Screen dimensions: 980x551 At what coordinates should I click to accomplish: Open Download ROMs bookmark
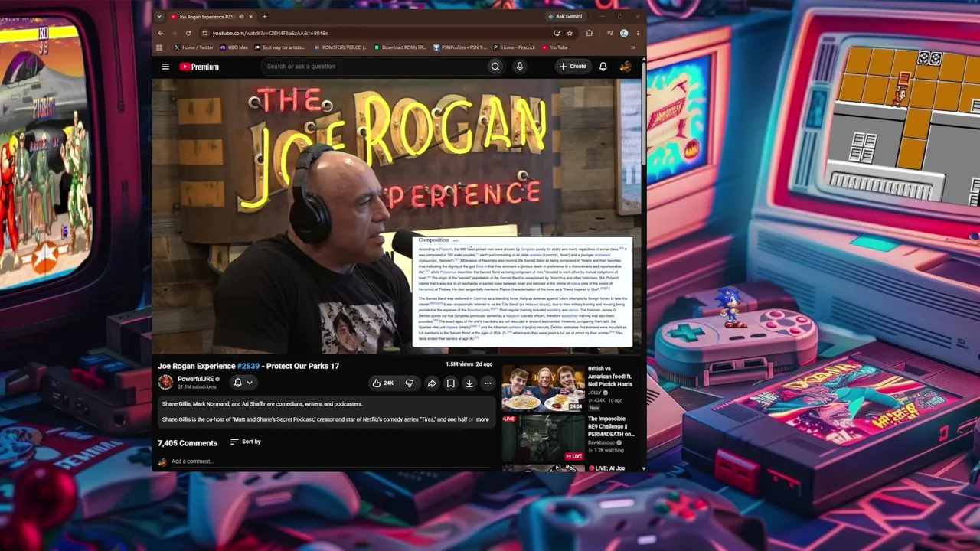click(400, 47)
